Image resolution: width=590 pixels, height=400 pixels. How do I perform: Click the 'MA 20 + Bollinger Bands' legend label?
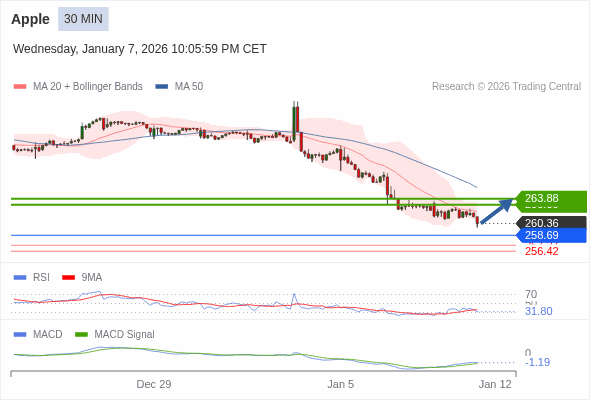88,87
